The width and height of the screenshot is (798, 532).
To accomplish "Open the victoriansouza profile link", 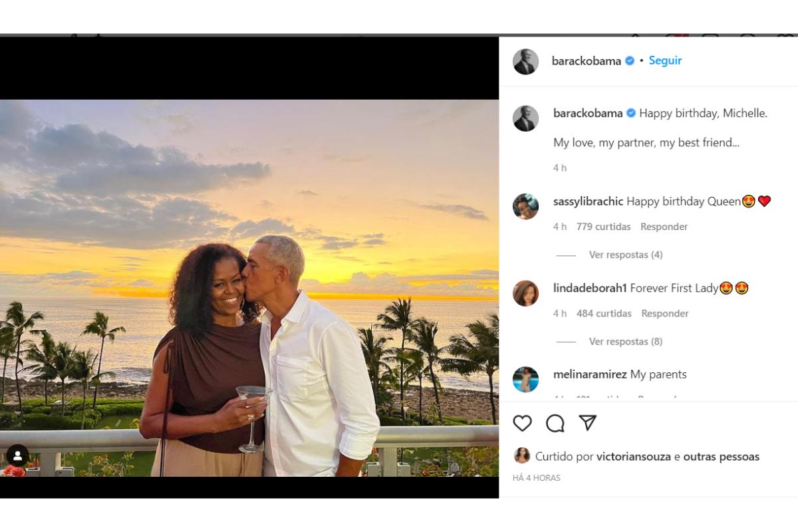I will [634, 457].
